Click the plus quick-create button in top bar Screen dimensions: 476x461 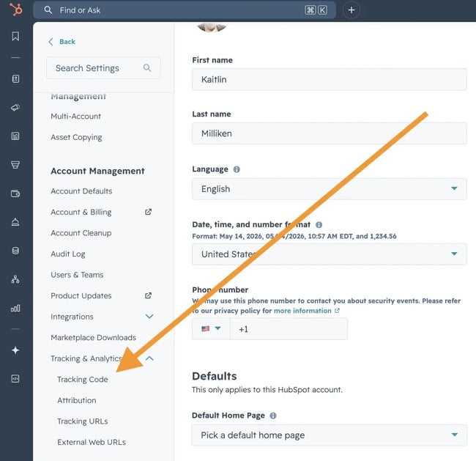(x=352, y=10)
